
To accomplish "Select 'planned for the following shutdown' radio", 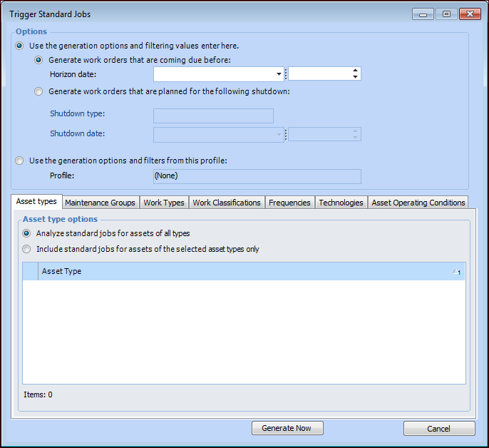I will [x=39, y=91].
